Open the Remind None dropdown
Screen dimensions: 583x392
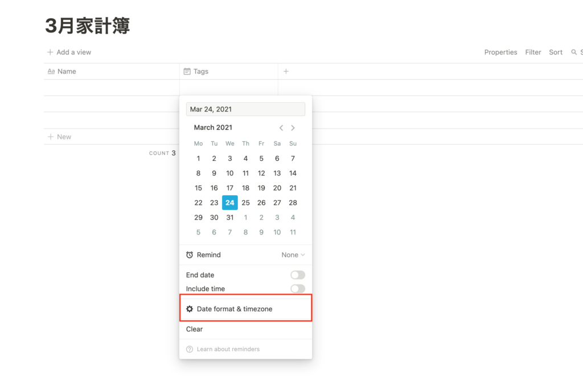293,255
